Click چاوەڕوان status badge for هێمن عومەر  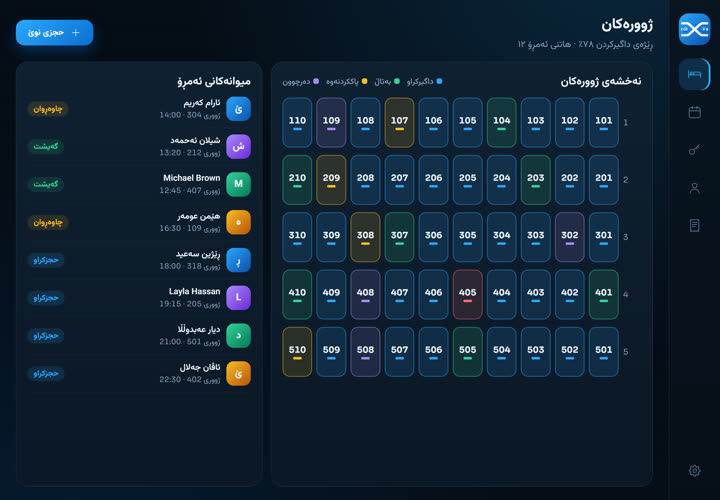pos(48,222)
